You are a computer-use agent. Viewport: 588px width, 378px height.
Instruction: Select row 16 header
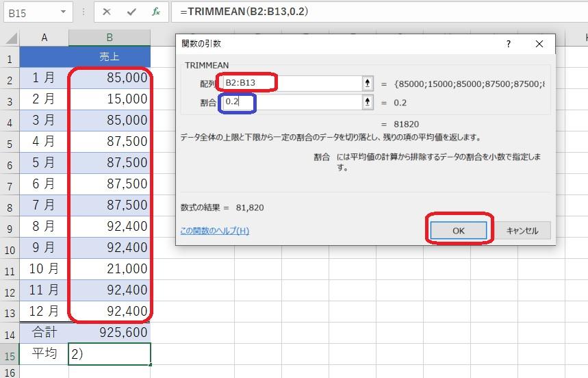10,373
